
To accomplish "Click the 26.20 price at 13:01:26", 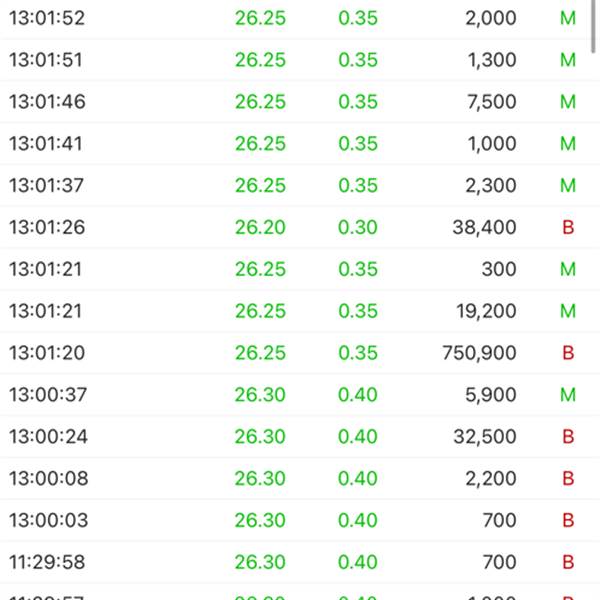I will (260, 227).
